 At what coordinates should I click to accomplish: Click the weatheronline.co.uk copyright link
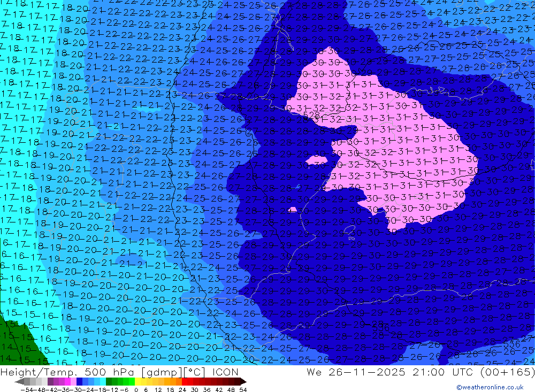(x=490, y=387)
